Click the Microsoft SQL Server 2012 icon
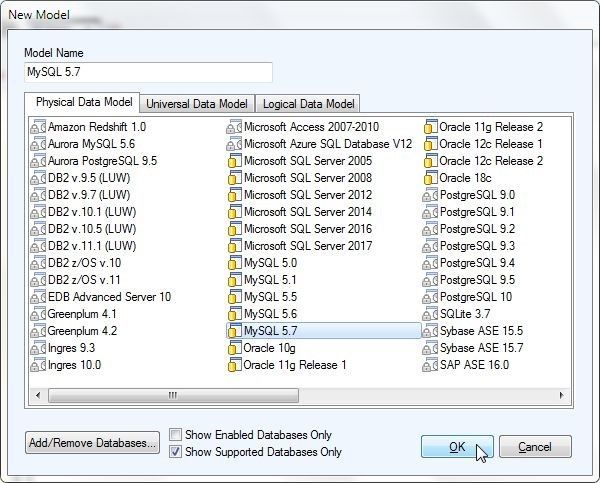This screenshot has width=600, height=483. pos(234,195)
